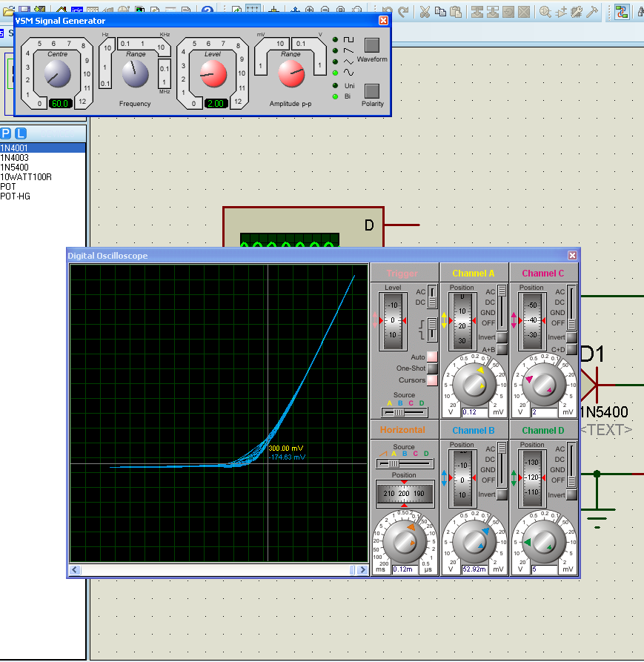This screenshot has height=662, width=644.
Task: Click the red Amplitude Range knob
Action: coord(291,74)
